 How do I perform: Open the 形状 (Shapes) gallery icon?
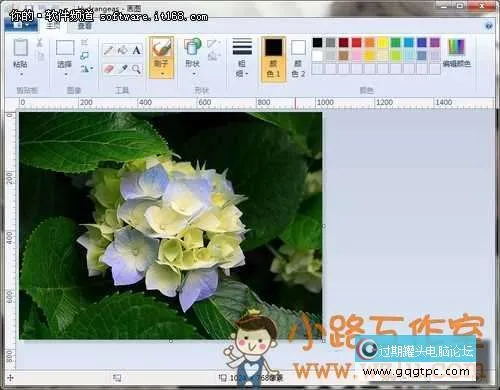[x=192, y=47]
